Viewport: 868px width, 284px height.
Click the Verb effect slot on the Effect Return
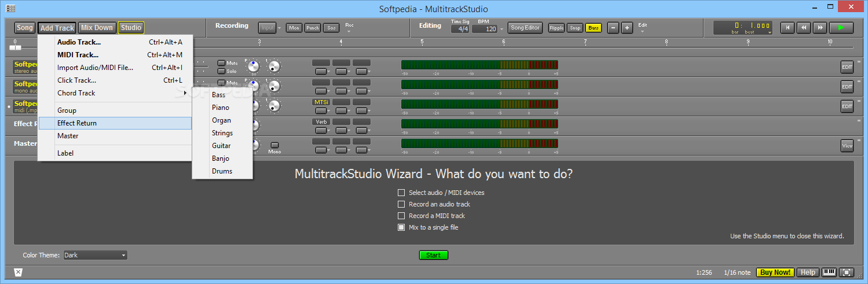click(321, 122)
